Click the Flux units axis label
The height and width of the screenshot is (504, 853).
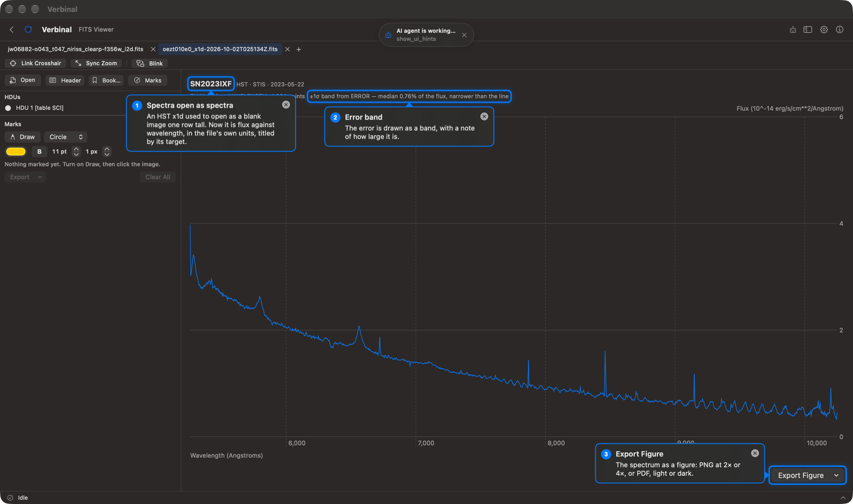[x=790, y=108]
